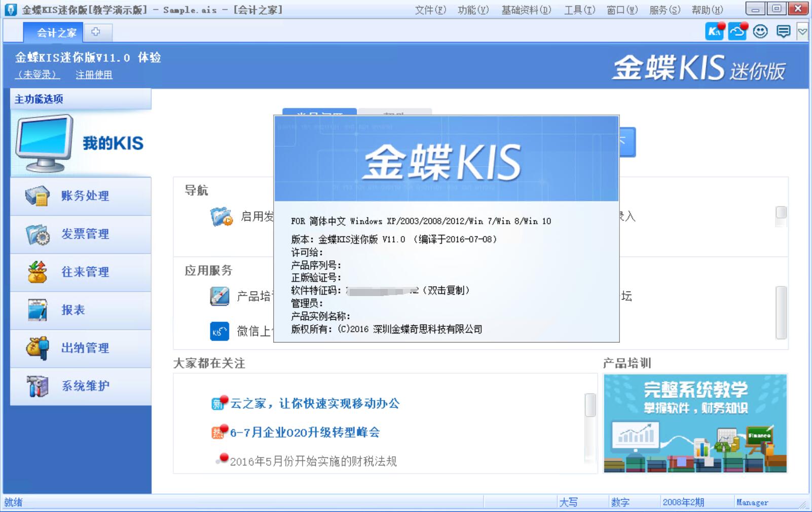Click the 2008年2期 status bar period
Viewport: 812px width, 512px height.
tap(683, 502)
